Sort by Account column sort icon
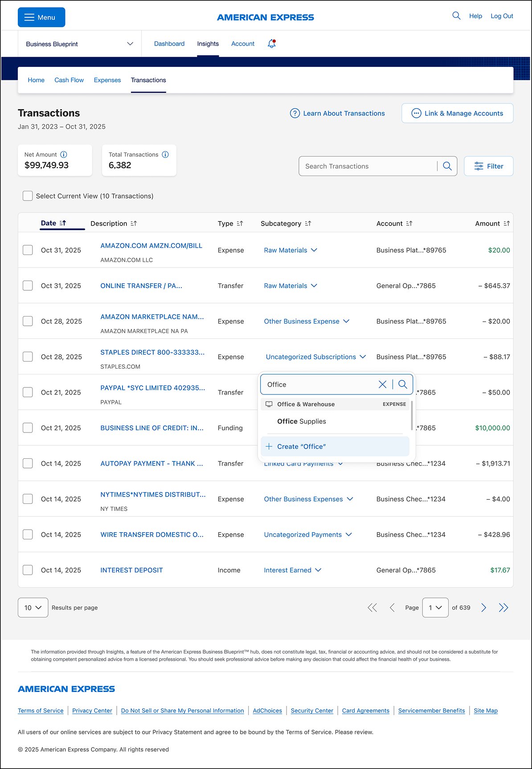 (409, 223)
